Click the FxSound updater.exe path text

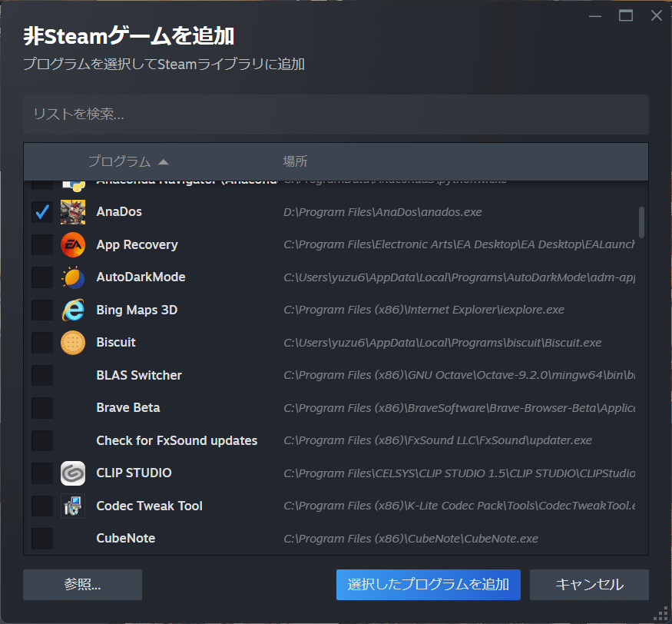438,440
